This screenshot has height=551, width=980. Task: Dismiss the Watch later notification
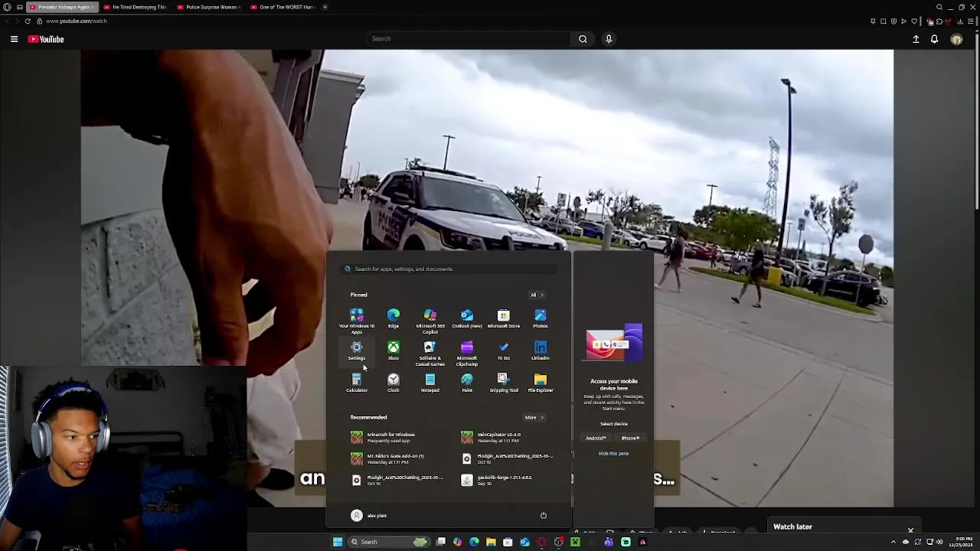click(x=910, y=530)
